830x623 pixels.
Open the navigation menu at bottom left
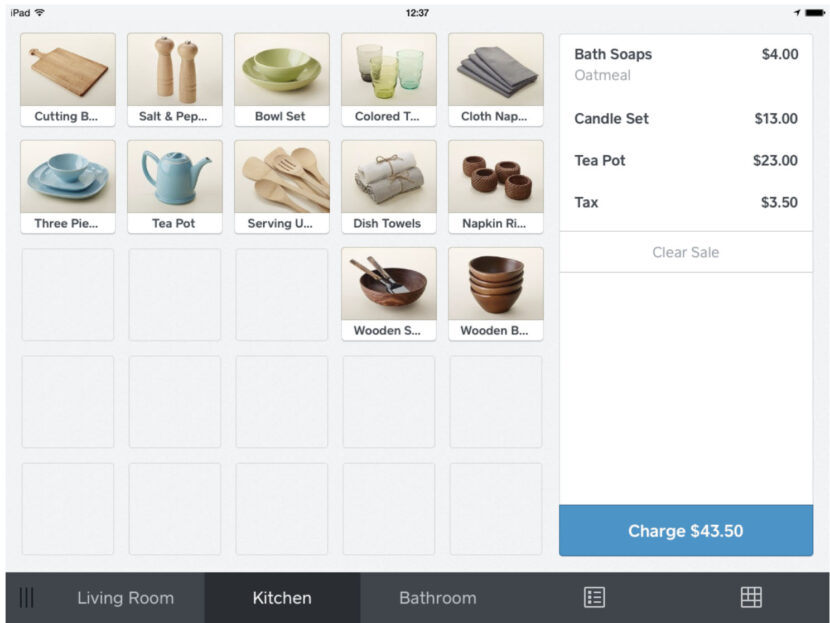27,597
